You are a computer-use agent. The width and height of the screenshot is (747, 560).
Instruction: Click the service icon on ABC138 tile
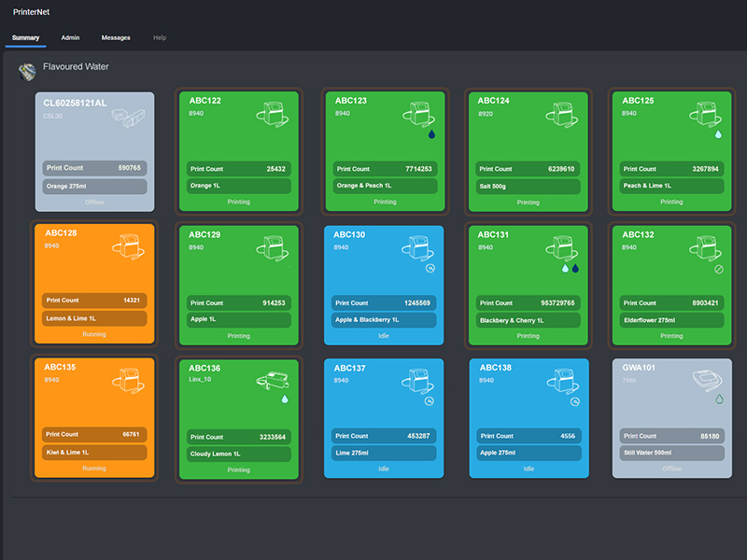tap(575, 402)
